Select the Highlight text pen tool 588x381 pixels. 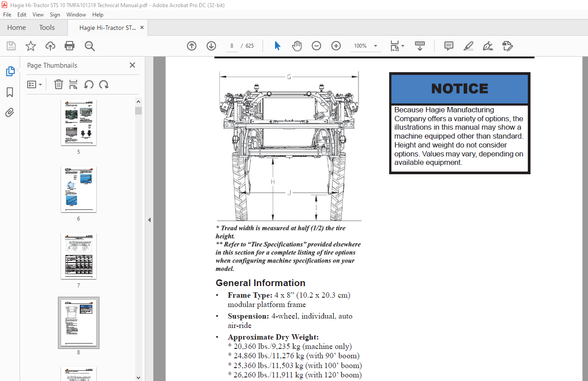(468, 46)
